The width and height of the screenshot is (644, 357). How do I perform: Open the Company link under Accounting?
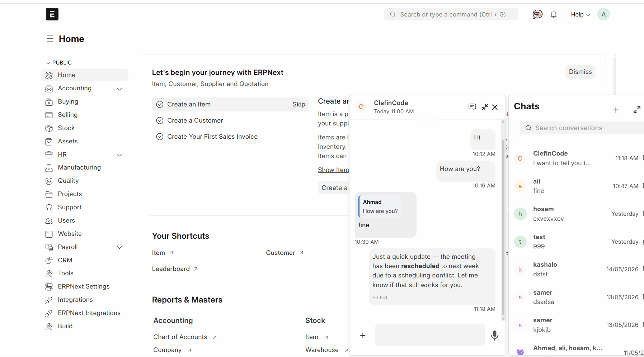coord(172,350)
